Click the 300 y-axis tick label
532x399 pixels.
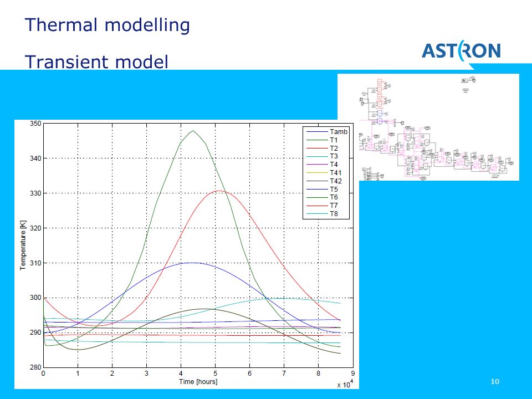point(35,298)
